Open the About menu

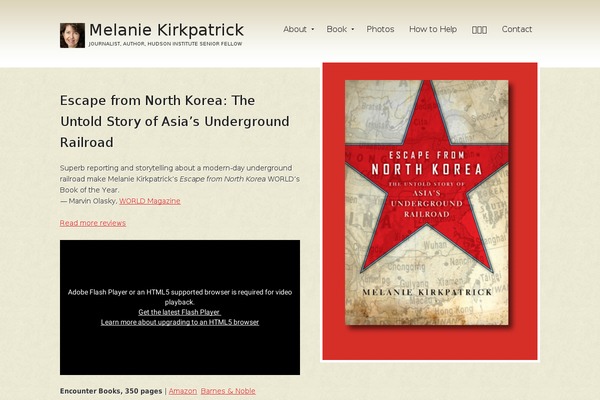tap(295, 29)
